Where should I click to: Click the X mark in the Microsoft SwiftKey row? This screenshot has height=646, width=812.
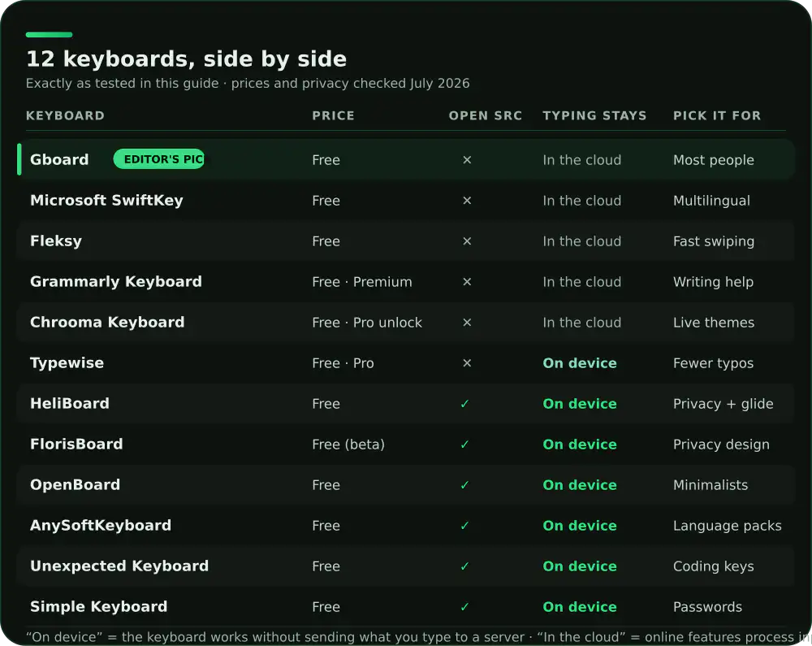point(467,201)
